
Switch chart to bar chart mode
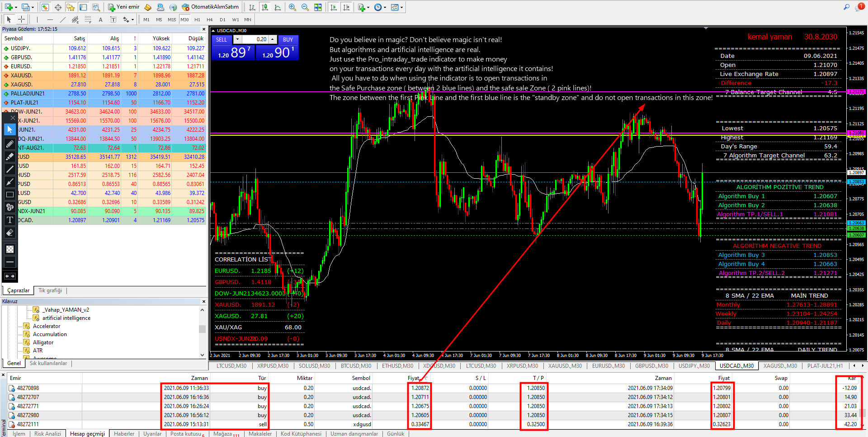pos(252,7)
